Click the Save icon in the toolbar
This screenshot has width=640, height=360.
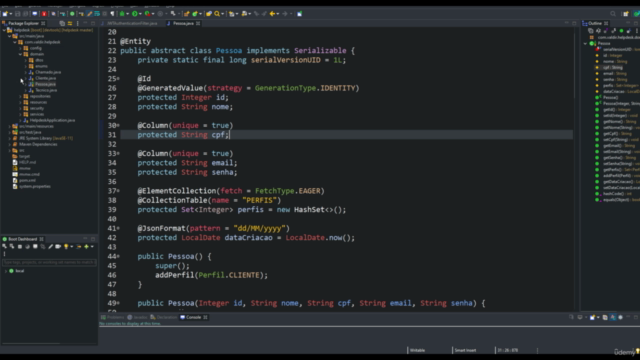18,14
